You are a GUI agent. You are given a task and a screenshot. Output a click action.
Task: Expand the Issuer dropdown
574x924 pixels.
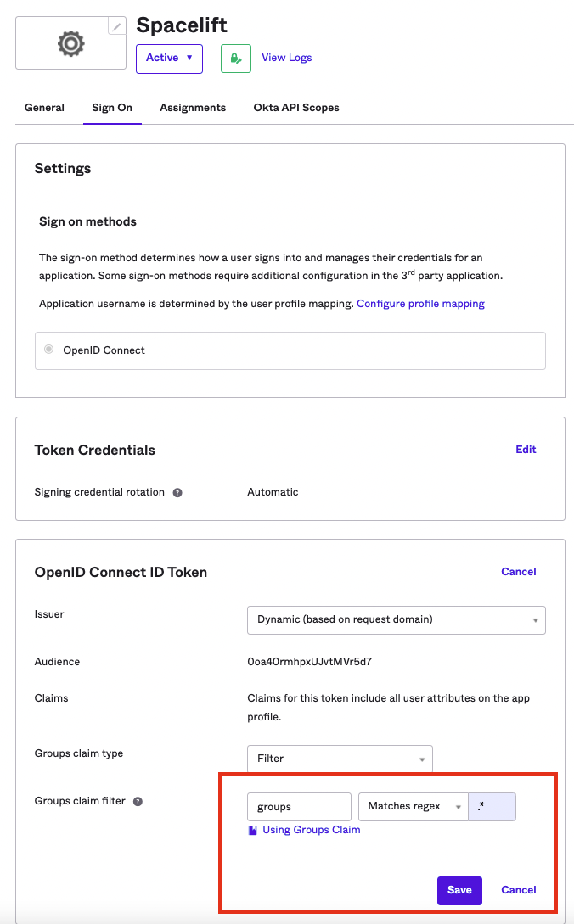[396, 619]
